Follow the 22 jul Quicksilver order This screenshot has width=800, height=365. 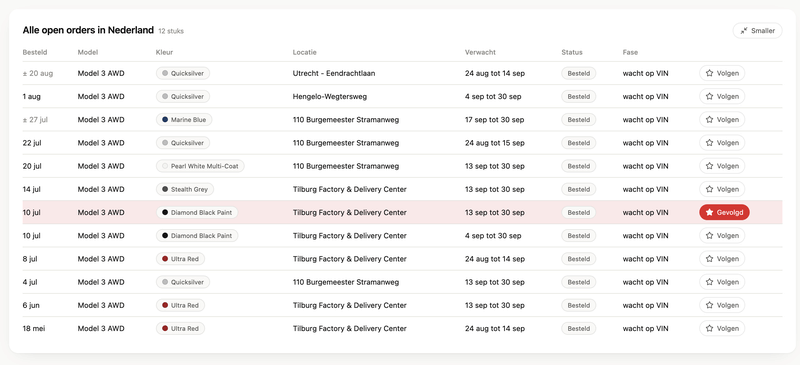(x=721, y=143)
